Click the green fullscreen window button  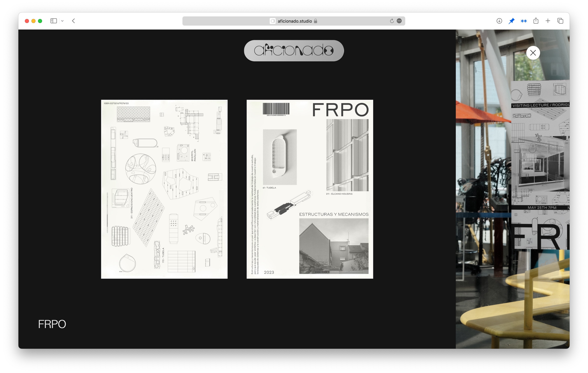40,21
